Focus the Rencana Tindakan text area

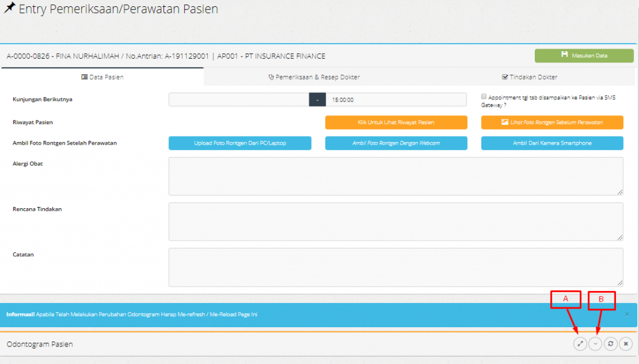click(x=396, y=221)
